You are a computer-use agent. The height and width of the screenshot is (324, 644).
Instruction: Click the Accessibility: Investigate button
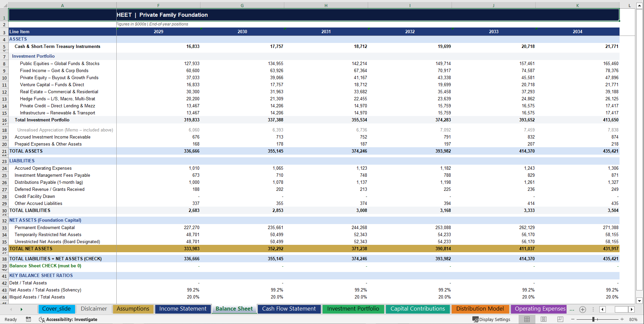[x=68, y=319]
